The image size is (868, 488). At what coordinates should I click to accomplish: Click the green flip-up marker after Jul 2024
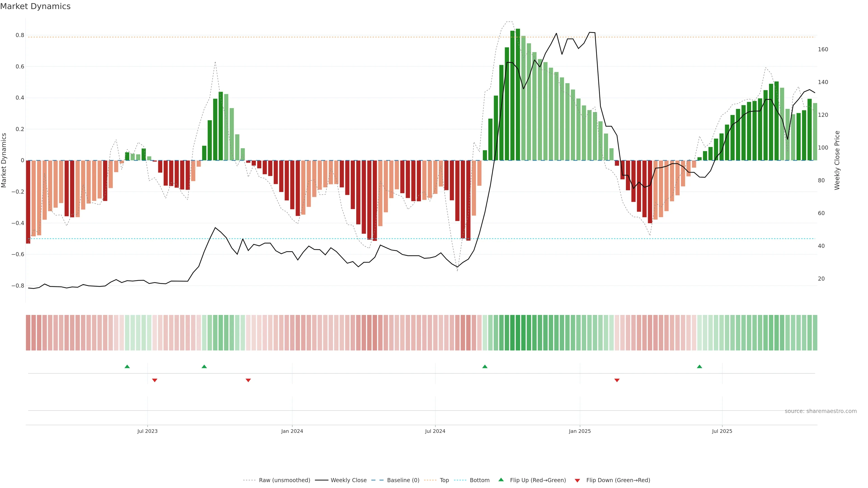click(x=485, y=366)
